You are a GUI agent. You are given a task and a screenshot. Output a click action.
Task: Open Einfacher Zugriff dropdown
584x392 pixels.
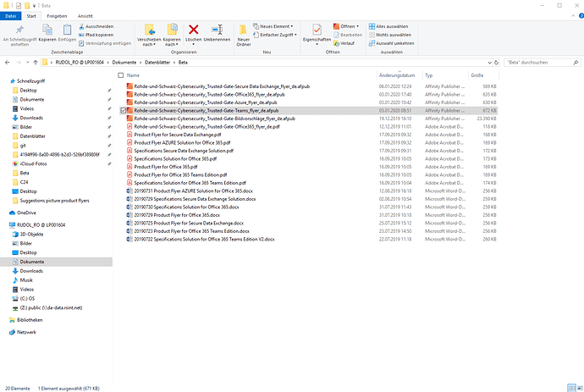275,35
